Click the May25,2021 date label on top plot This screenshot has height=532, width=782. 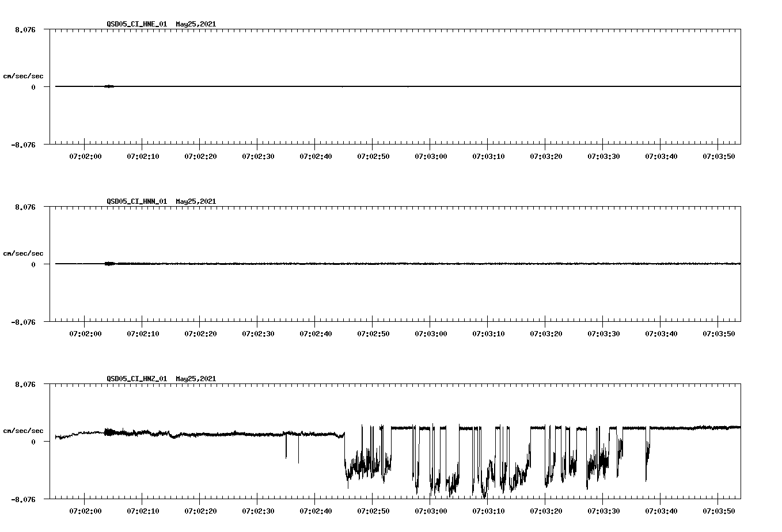point(195,25)
